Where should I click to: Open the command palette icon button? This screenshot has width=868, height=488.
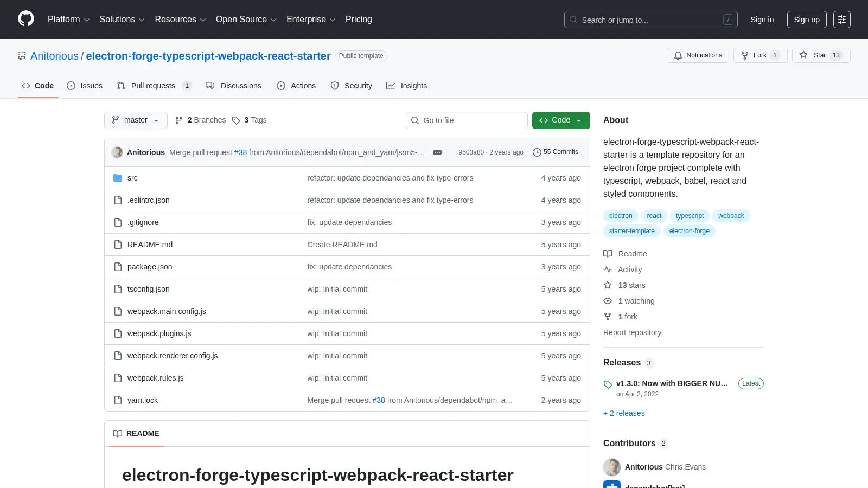tap(842, 20)
